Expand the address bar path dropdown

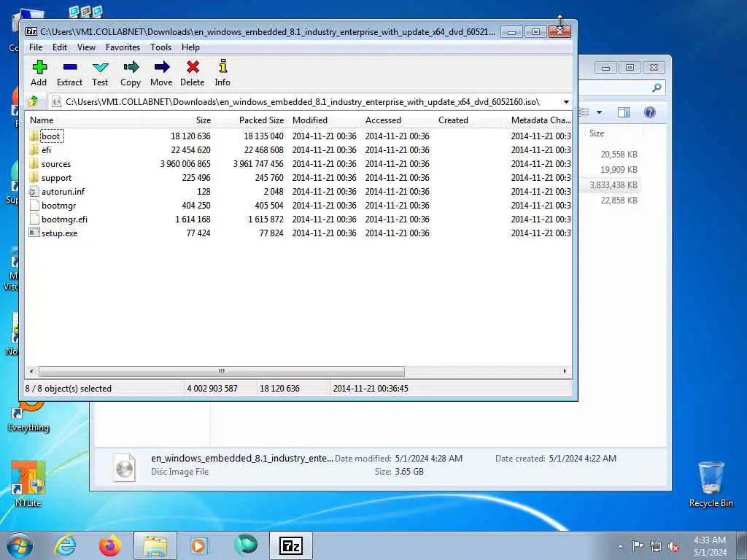566,102
